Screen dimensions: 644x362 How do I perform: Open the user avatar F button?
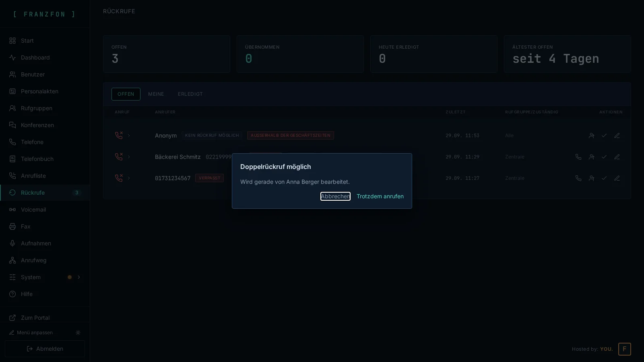tap(625, 349)
